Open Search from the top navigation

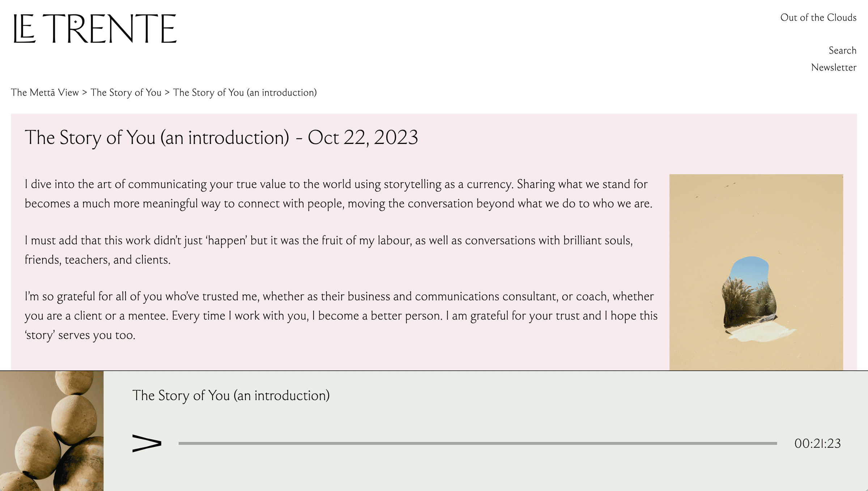[x=842, y=50]
